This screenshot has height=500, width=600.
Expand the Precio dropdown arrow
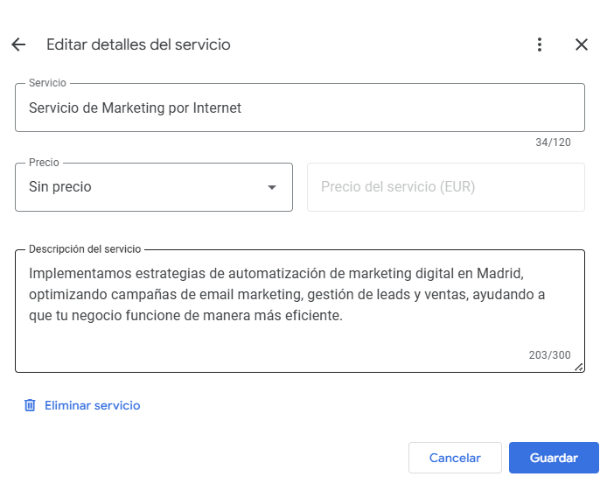[272, 187]
